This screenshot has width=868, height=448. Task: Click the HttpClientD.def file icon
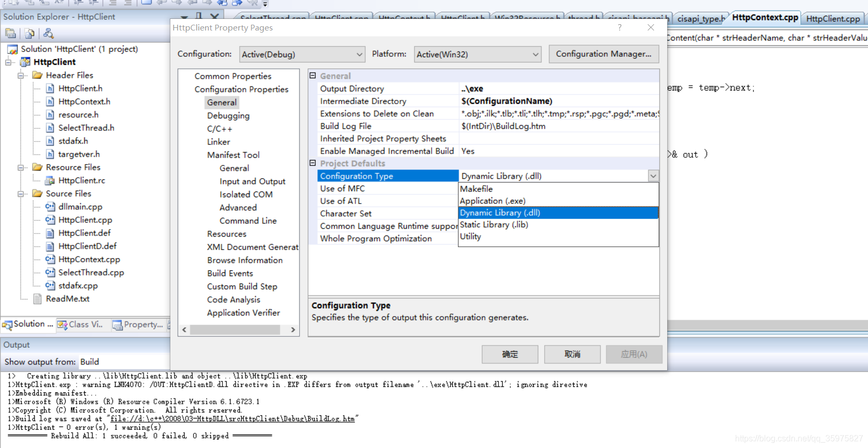tap(50, 246)
